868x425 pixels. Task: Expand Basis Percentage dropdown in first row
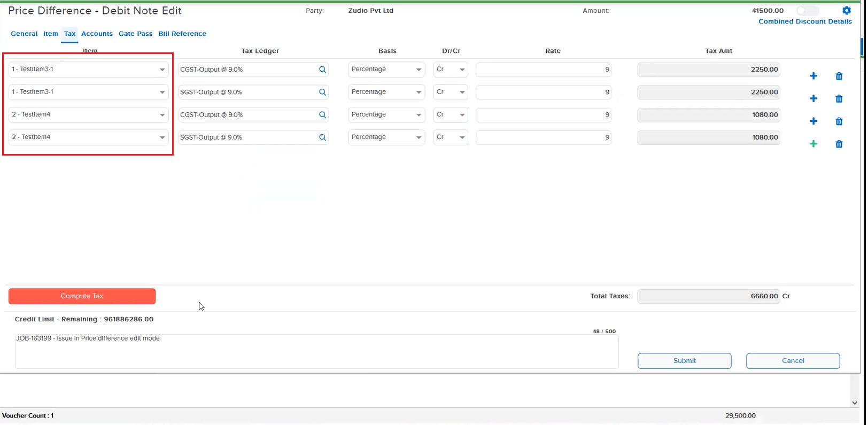386,69
